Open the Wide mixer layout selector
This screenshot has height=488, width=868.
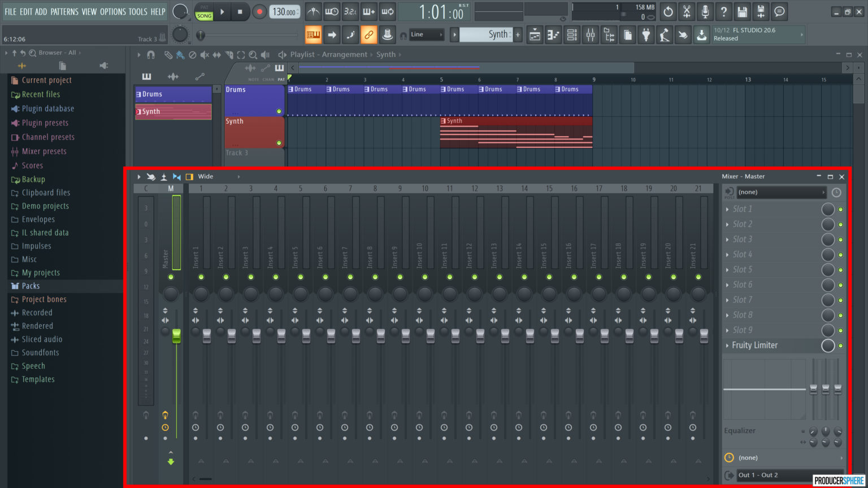[207, 176]
